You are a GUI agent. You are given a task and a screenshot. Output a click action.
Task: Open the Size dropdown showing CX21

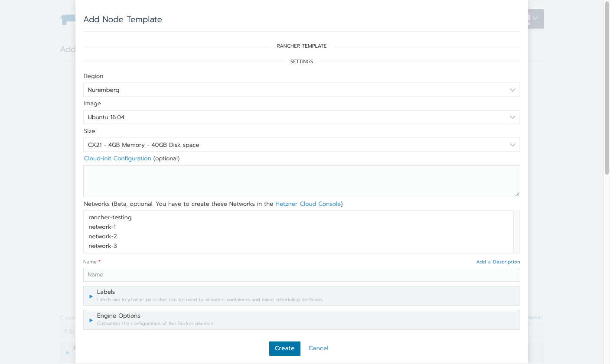pos(301,145)
